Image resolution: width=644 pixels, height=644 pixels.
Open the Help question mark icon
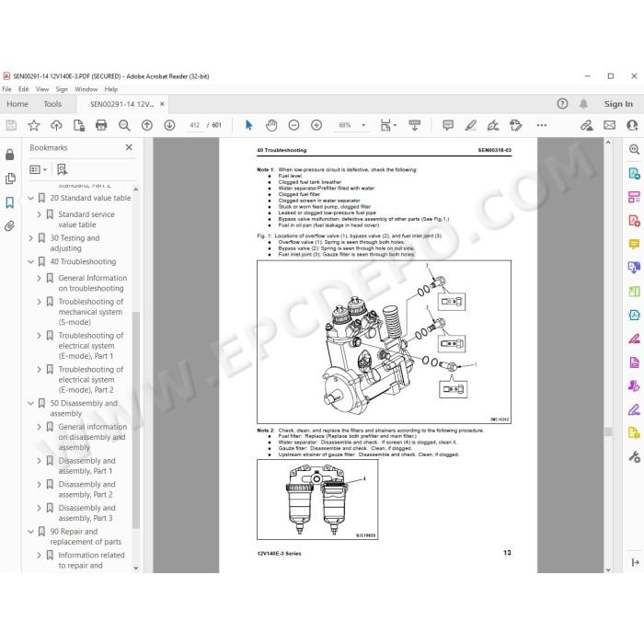(562, 104)
